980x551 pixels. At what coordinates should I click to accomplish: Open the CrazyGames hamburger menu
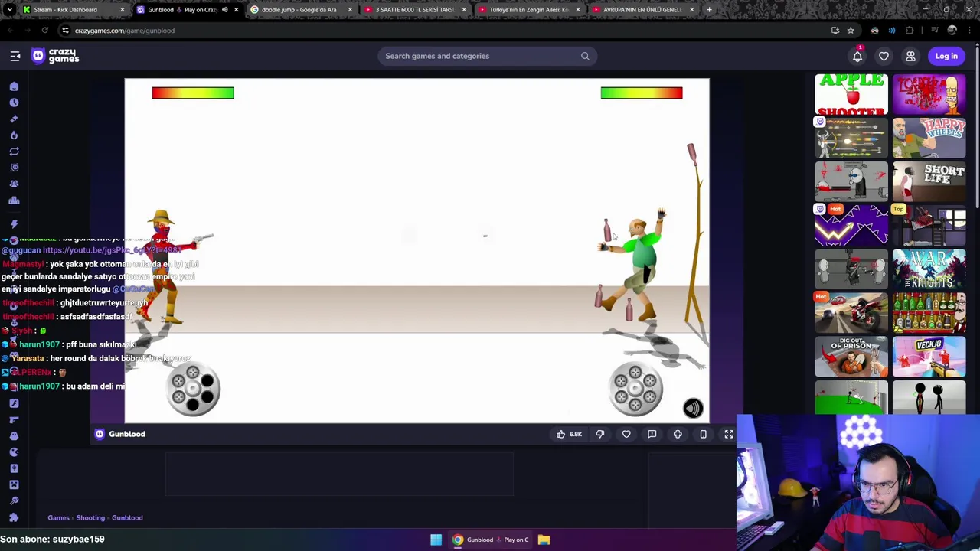15,56
